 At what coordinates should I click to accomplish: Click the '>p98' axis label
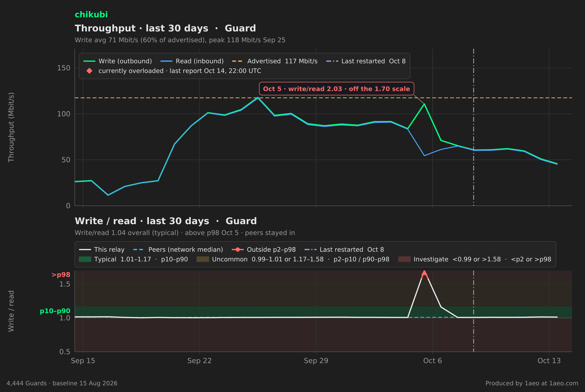61,275
